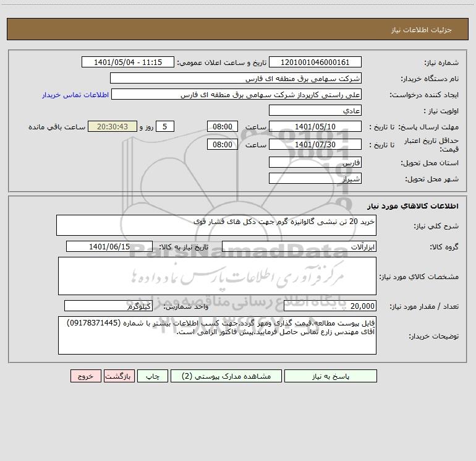Viewport: 476px width, 461px height.
Task: Click the label استان محل تحویل:
Action: [x=430, y=163]
